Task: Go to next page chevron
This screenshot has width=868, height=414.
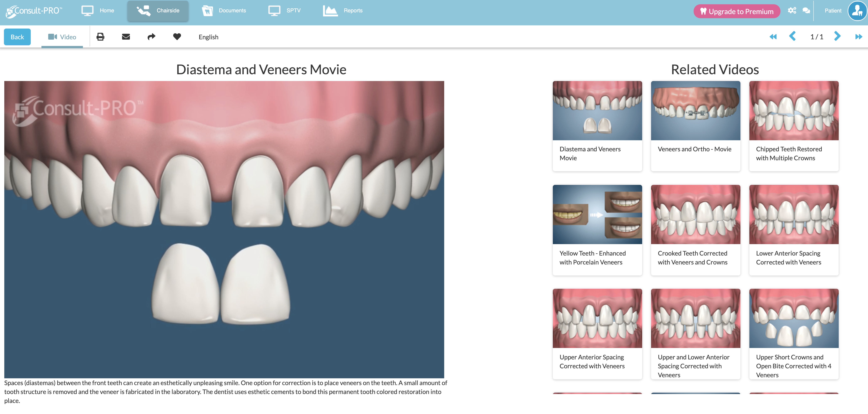Action: pos(837,36)
